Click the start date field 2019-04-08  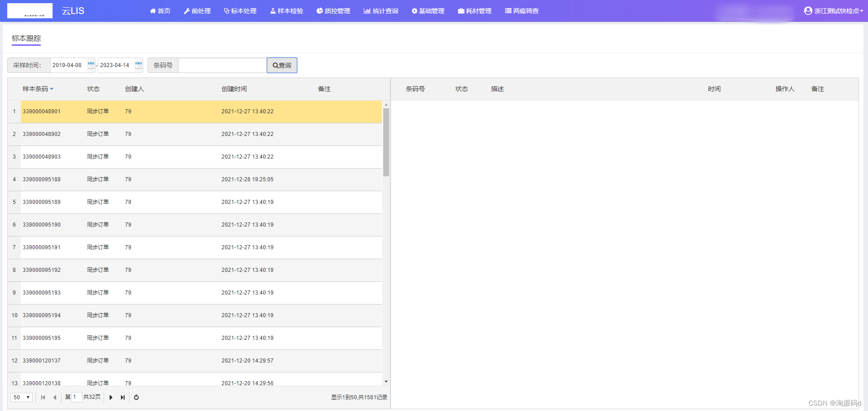tap(68, 65)
